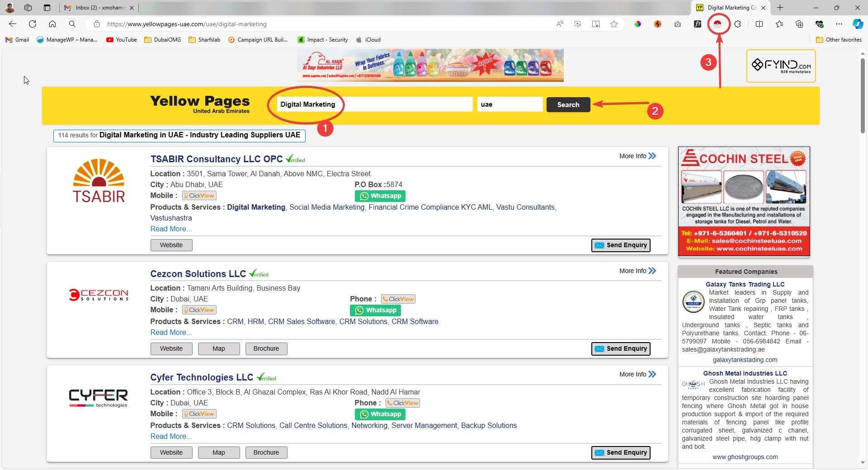This screenshot has height=470, width=868.
Task: Reveal TSABIR mobile ClickView number
Action: tap(199, 196)
